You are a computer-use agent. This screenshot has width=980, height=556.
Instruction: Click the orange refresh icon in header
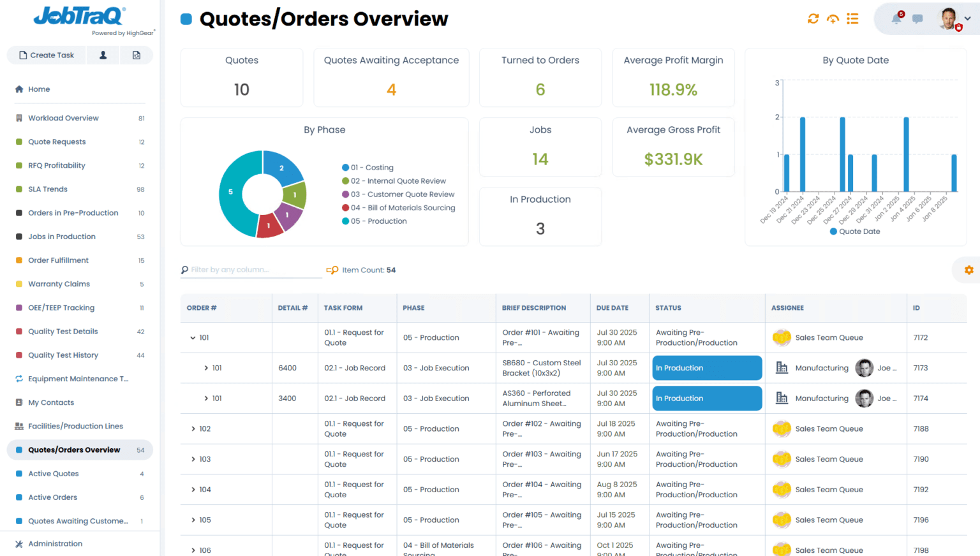813,19
